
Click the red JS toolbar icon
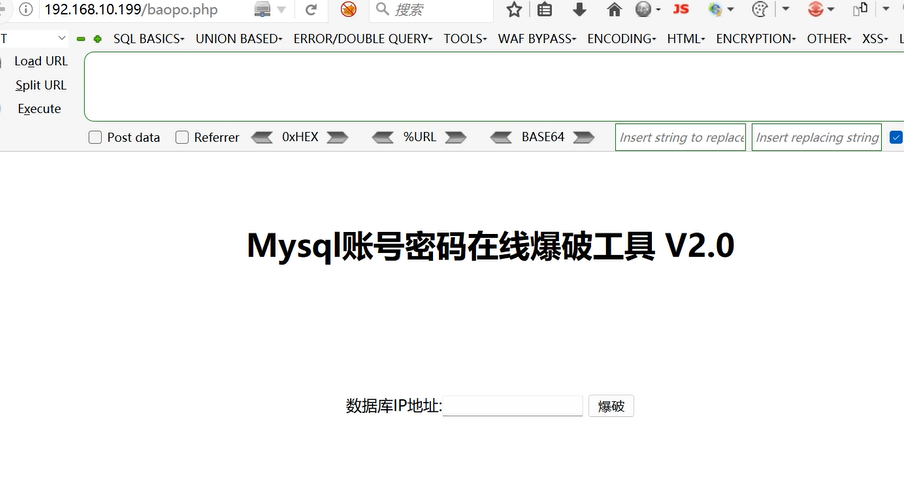681,10
